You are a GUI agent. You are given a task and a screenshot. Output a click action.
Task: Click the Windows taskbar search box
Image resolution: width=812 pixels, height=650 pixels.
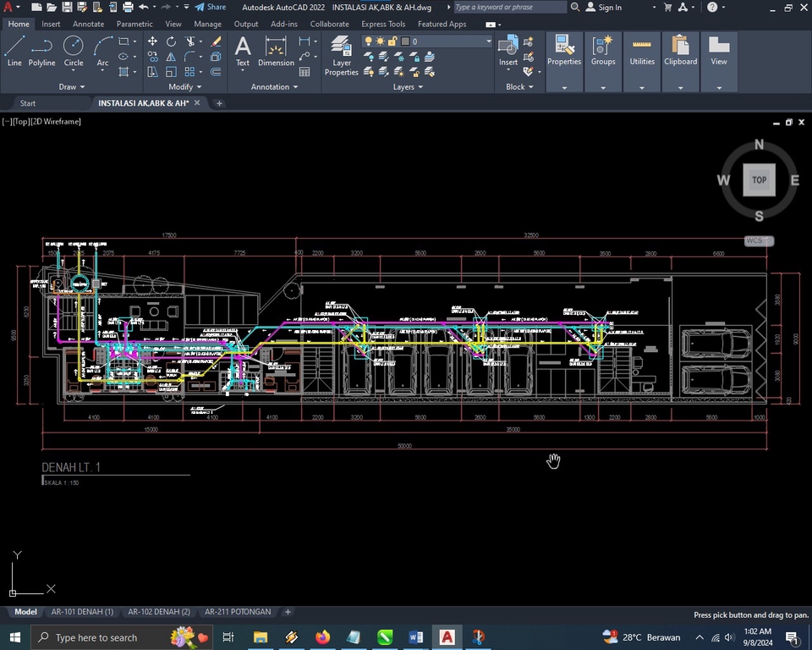121,637
